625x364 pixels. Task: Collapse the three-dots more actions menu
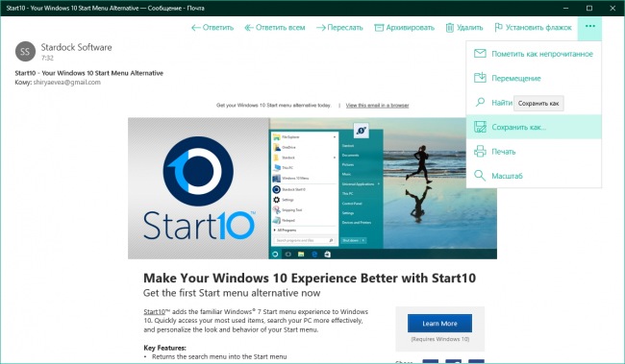pos(590,27)
